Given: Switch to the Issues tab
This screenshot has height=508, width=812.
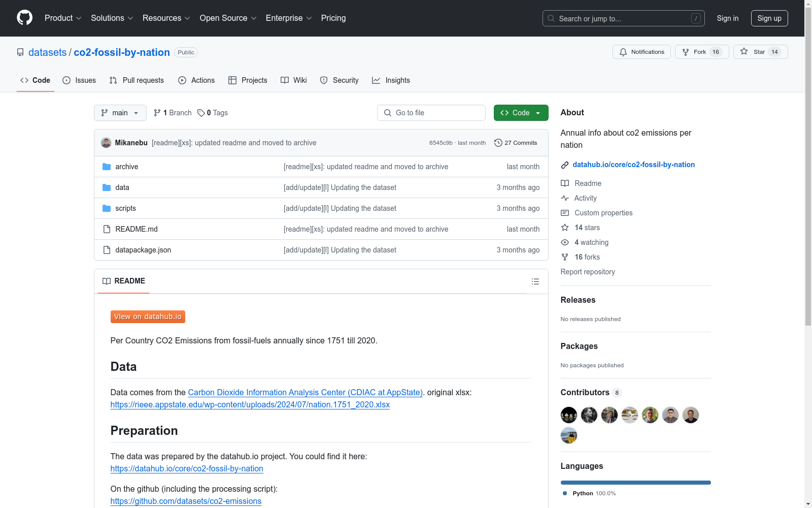Looking at the screenshot, I should 79,80.
